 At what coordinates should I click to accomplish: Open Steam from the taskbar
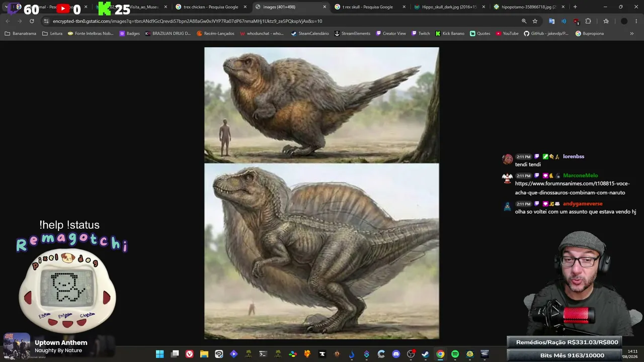point(426,354)
